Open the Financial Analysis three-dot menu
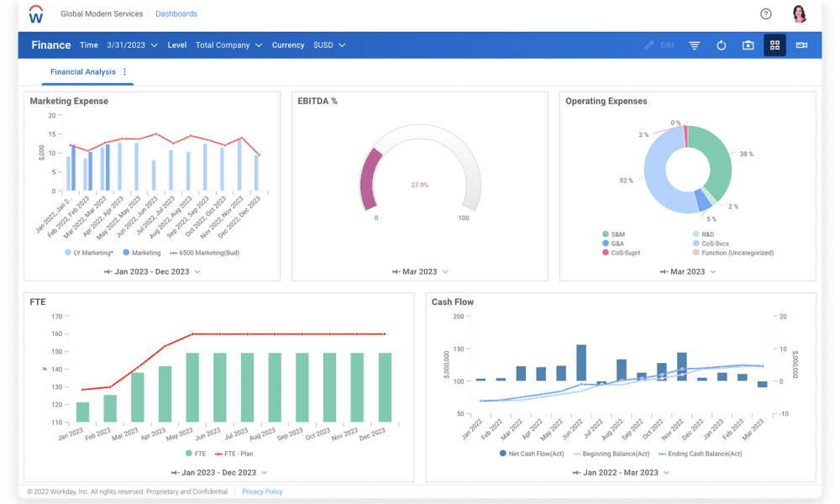This screenshot has height=504, width=840. (125, 72)
